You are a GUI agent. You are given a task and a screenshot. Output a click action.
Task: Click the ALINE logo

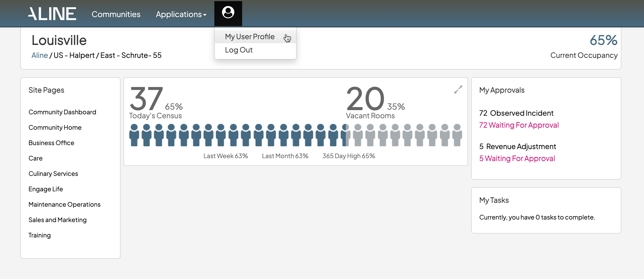click(x=52, y=14)
